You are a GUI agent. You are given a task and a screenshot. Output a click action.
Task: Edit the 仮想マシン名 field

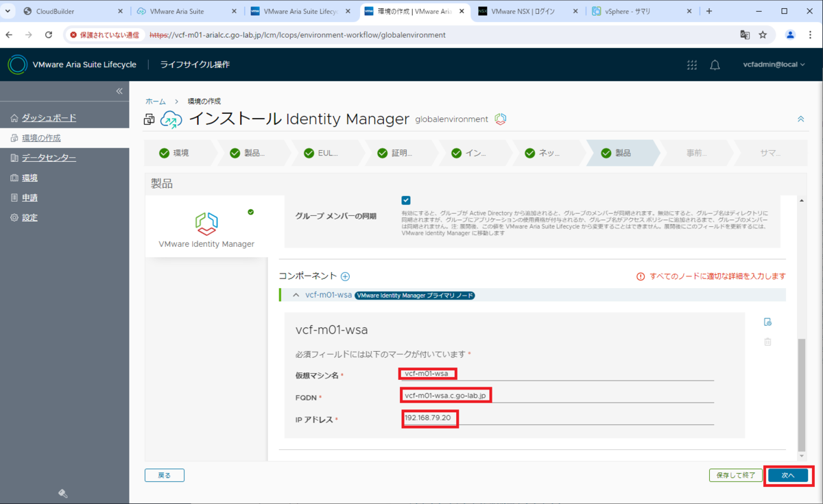[x=557, y=374]
